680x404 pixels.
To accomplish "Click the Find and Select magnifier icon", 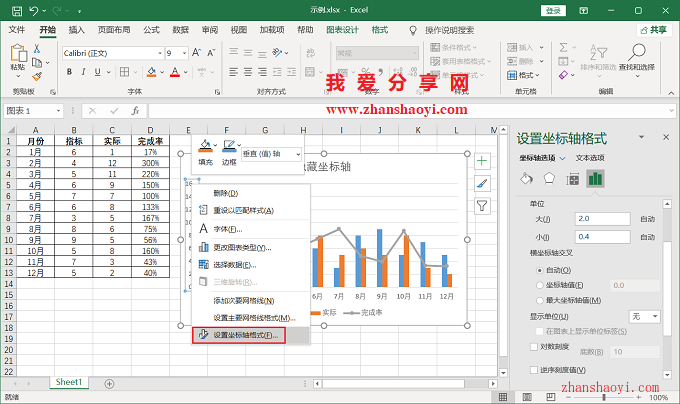I will (x=637, y=52).
